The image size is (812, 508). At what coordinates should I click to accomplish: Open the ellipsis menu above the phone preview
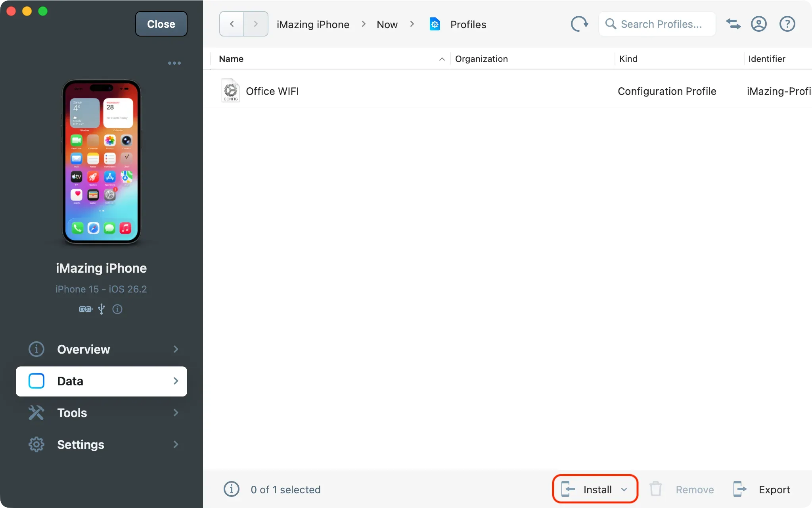(x=174, y=63)
